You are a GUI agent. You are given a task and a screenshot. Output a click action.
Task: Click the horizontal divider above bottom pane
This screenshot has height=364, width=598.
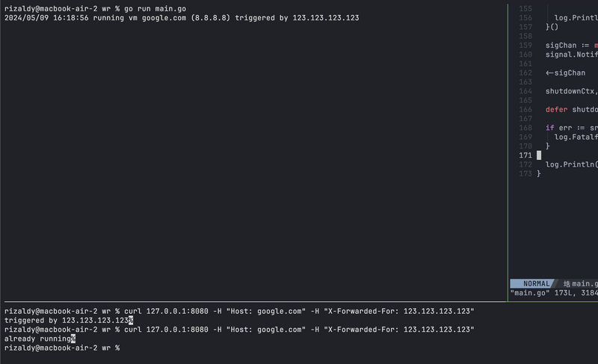click(253, 301)
